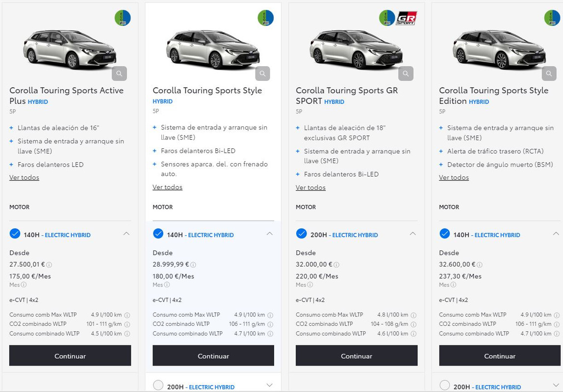Collapse GR SPORT 200H engine details
563x392 pixels.
pyautogui.click(x=413, y=233)
